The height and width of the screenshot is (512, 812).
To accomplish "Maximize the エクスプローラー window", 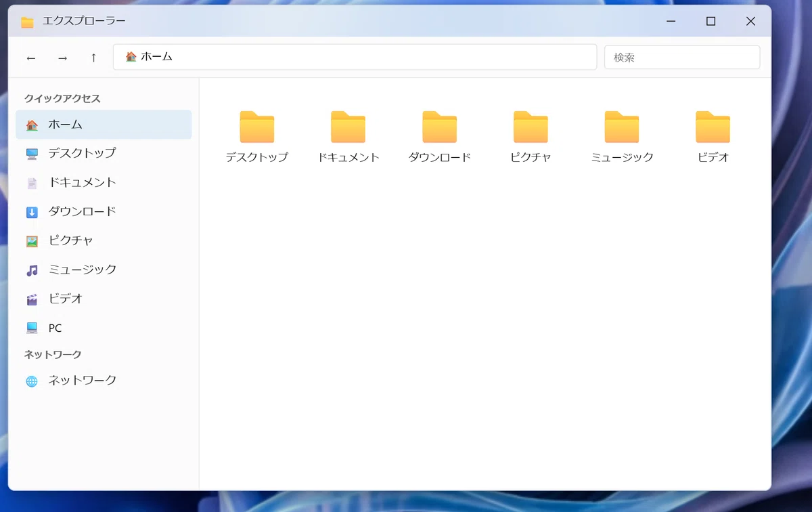I will pyautogui.click(x=710, y=22).
